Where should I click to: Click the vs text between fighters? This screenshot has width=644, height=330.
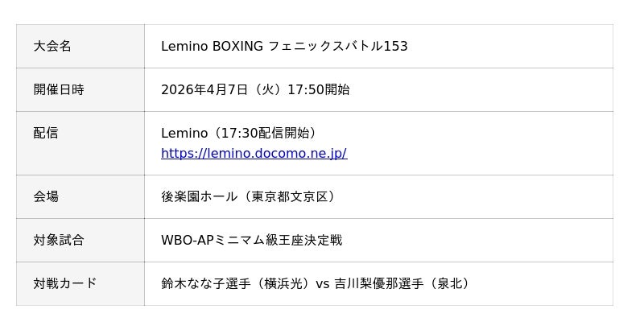(322, 283)
